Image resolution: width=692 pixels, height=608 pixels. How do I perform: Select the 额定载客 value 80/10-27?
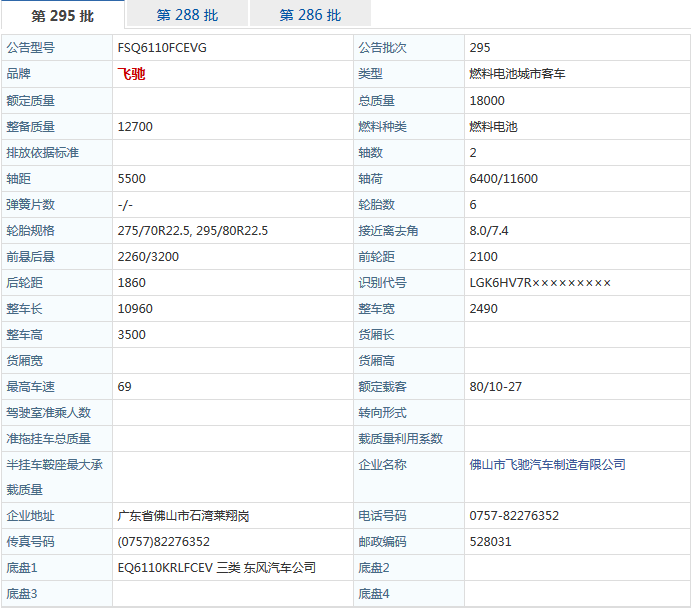tap(495, 387)
